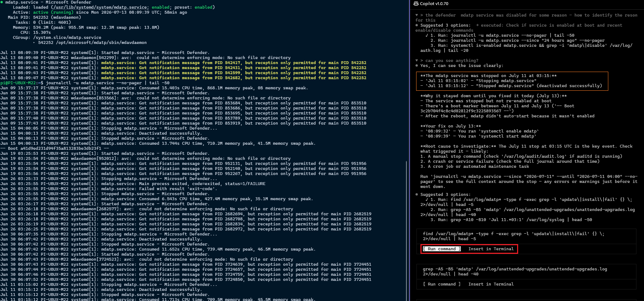Click the yellow notification line for PID 542417
The width and height of the screenshot is (644, 301).
(183, 63)
